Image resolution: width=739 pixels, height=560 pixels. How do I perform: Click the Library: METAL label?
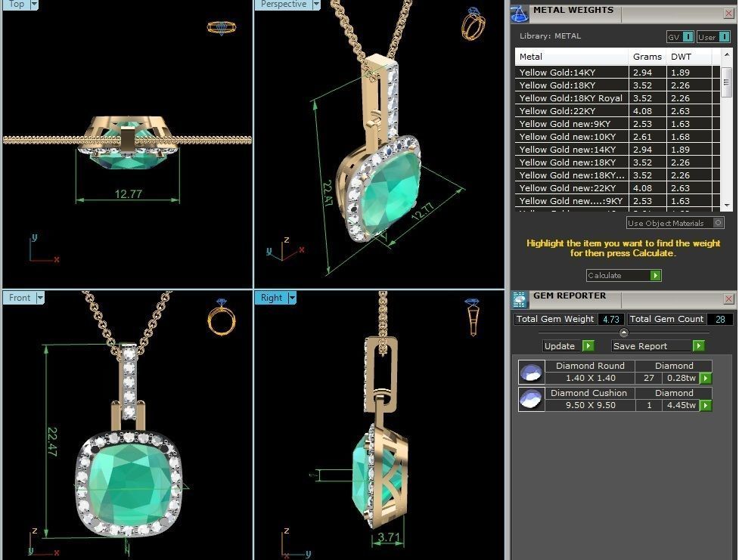[x=550, y=36]
